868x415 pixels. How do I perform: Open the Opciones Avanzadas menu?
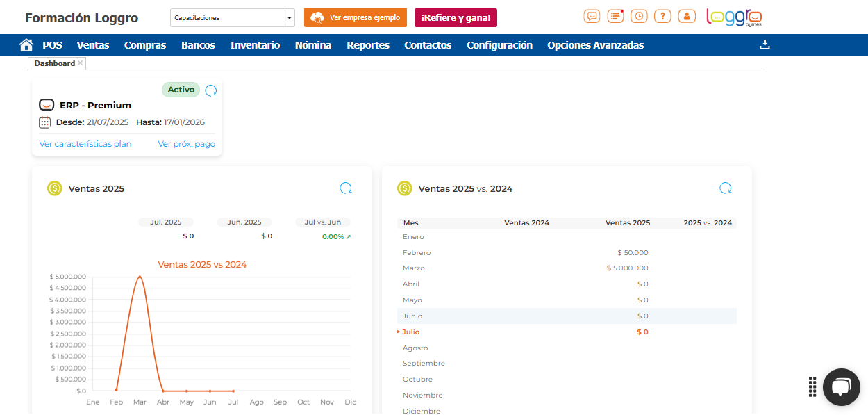click(x=596, y=45)
